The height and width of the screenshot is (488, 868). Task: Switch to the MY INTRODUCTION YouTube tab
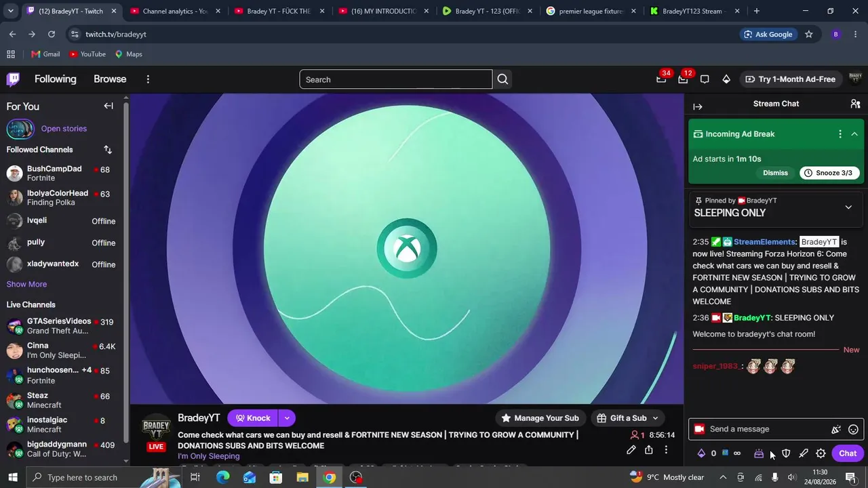[382, 11]
